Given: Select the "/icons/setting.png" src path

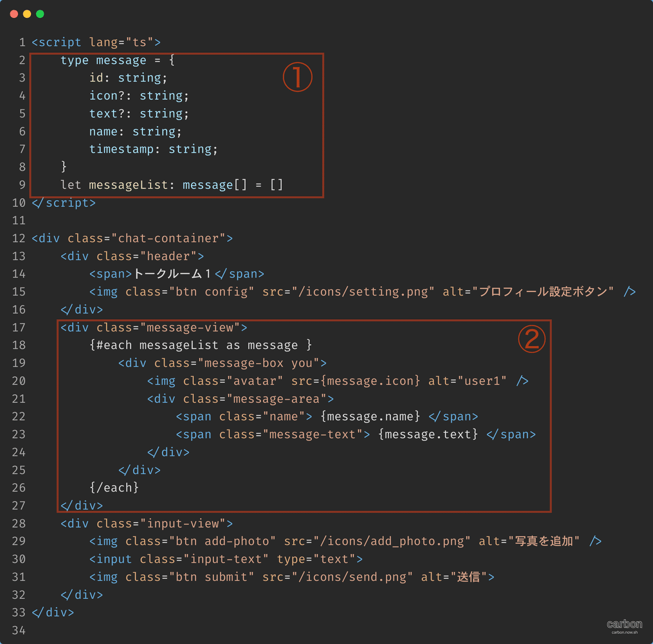Looking at the screenshot, I should (x=363, y=292).
